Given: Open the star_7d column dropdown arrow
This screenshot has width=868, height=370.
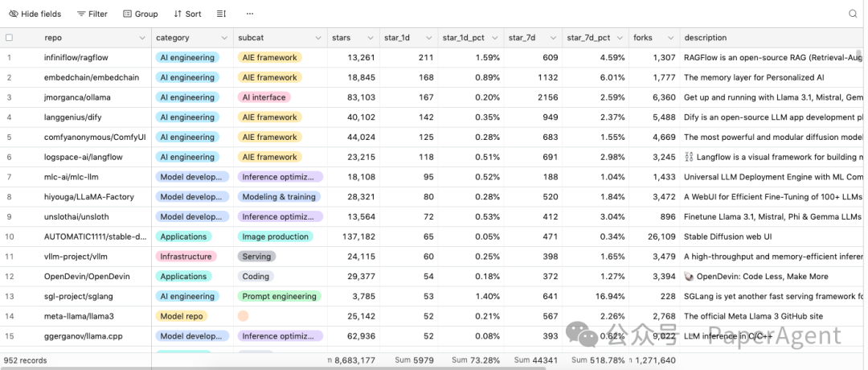Looking at the screenshot, I should [x=553, y=39].
